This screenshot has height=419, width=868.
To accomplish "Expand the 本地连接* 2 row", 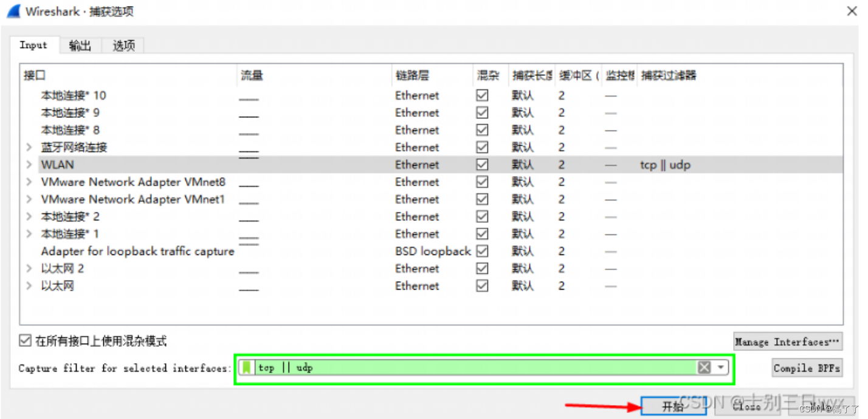I will point(29,217).
